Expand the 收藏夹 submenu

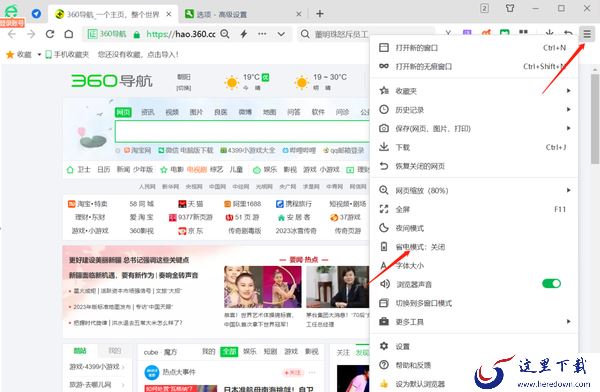coord(474,91)
